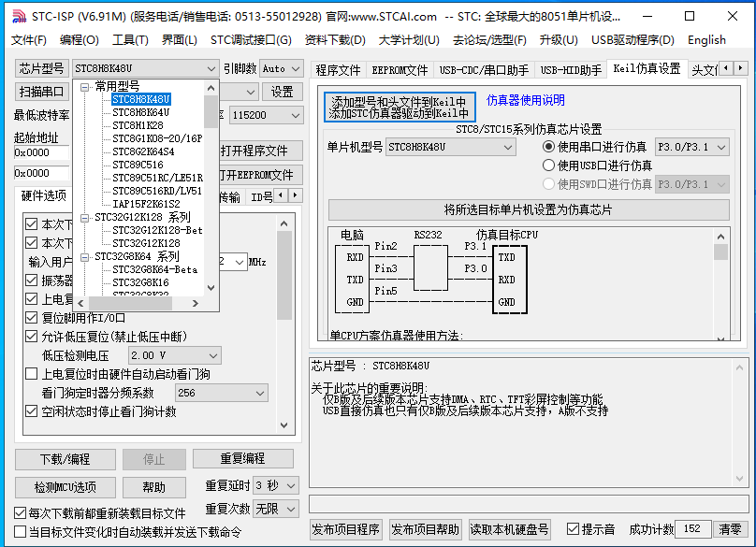Click chip list scroll-up arrow

point(211,88)
